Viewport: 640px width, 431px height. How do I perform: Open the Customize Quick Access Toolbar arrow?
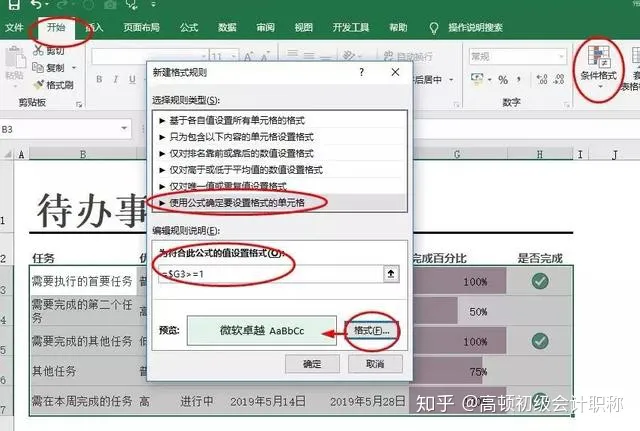tap(153, 4)
